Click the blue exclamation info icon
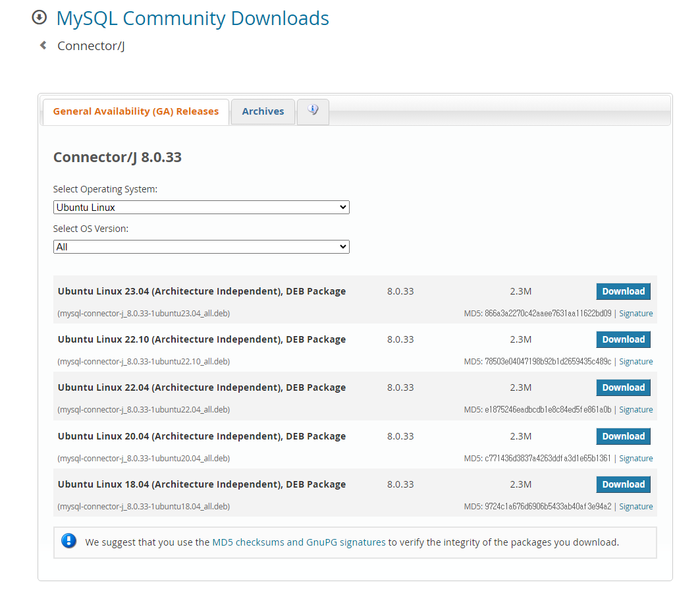The width and height of the screenshot is (700, 597). click(x=68, y=541)
